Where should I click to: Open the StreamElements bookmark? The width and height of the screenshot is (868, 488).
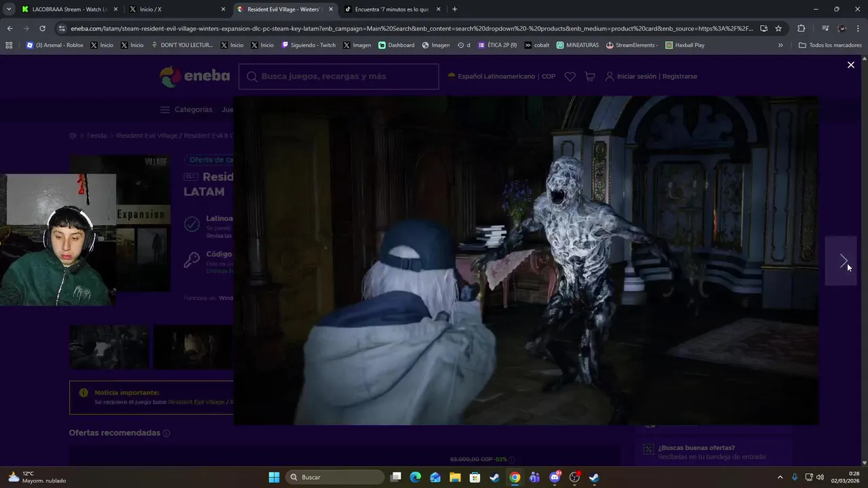click(x=631, y=45)
